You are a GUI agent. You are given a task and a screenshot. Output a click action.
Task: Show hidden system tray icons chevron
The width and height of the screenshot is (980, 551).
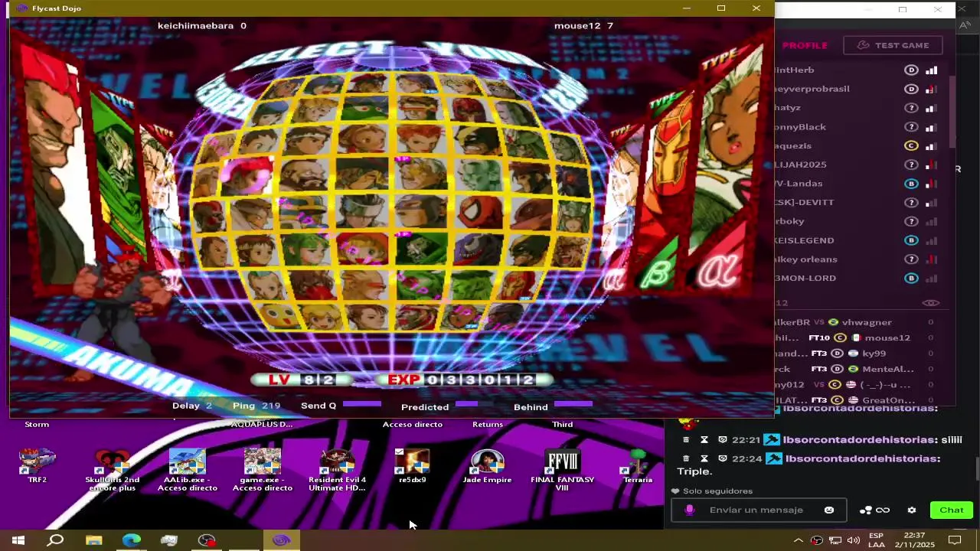798,540
